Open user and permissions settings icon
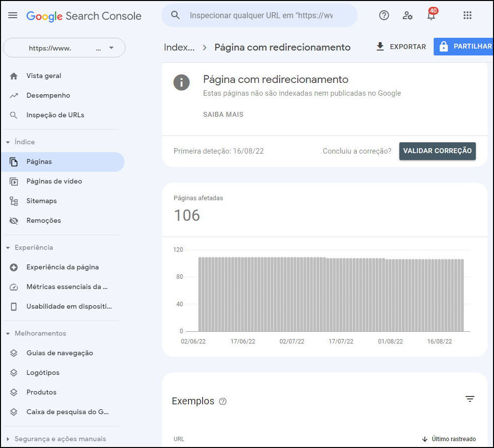This screenshot has width=494, height=448. pos(407,15)
